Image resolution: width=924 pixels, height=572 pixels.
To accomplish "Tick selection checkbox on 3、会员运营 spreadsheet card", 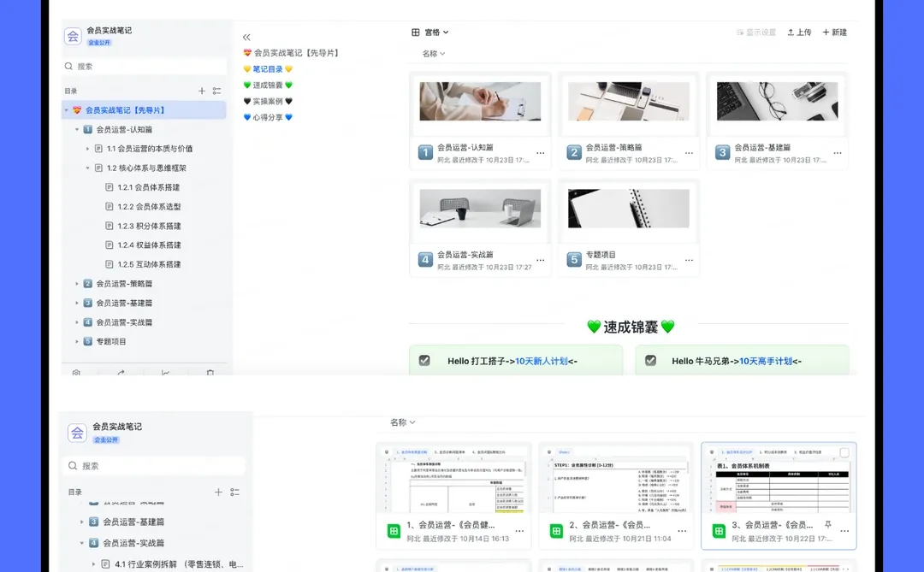I will tap(844, 452).
